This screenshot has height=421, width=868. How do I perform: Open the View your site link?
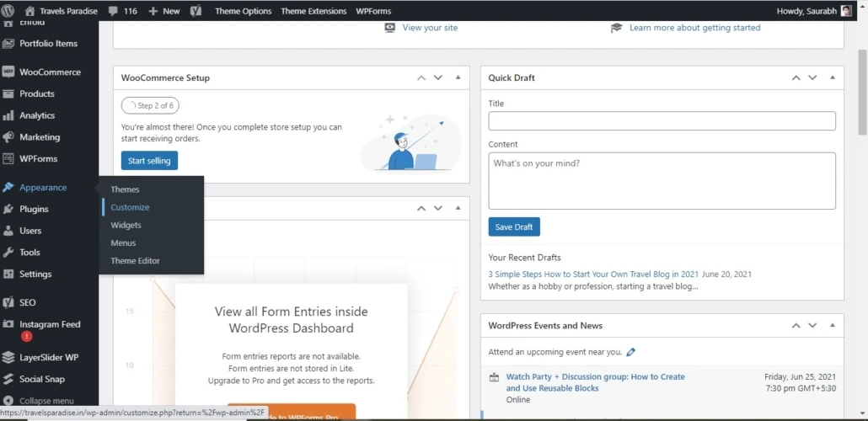pos(430,28)
